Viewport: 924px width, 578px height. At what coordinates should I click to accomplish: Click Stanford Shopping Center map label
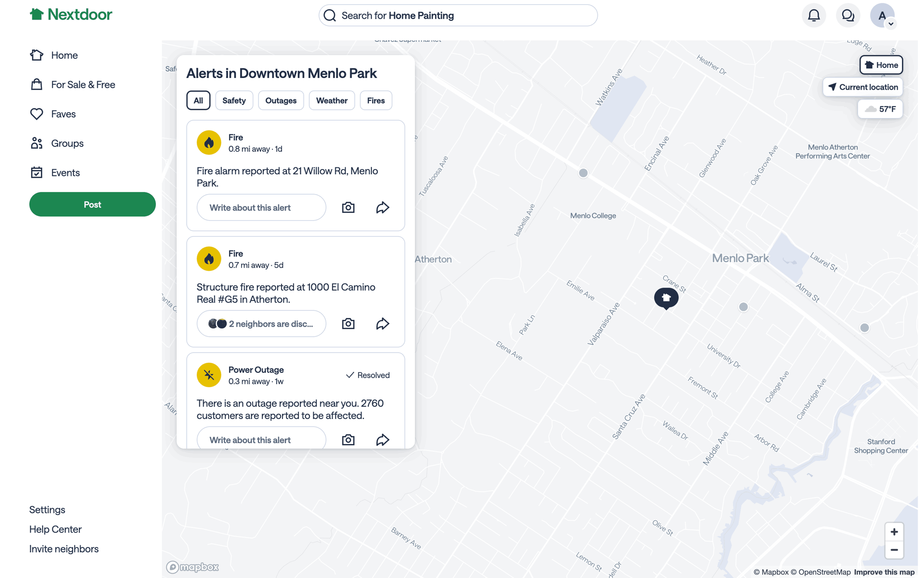(x=881, y=446)
